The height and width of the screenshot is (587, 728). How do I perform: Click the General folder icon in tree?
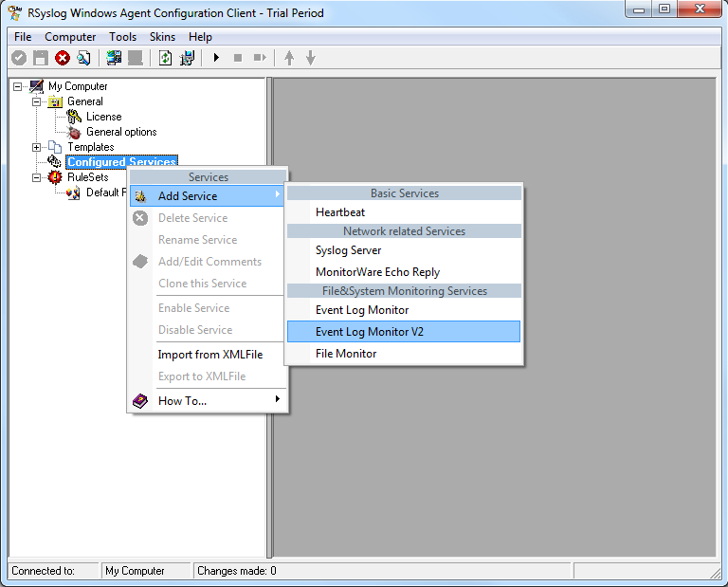(x=55, y=101)
